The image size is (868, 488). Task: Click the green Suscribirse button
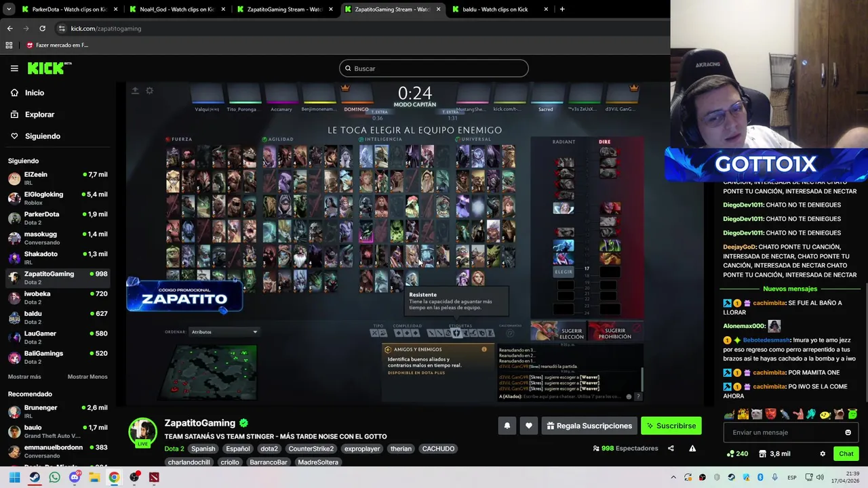(x=671, y=426)
